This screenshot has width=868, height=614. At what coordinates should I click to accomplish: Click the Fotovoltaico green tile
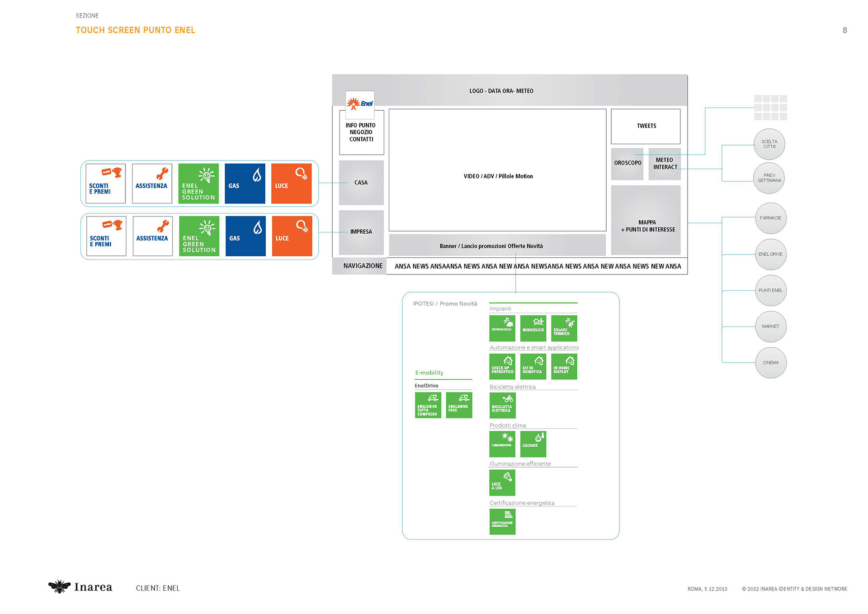502,328
